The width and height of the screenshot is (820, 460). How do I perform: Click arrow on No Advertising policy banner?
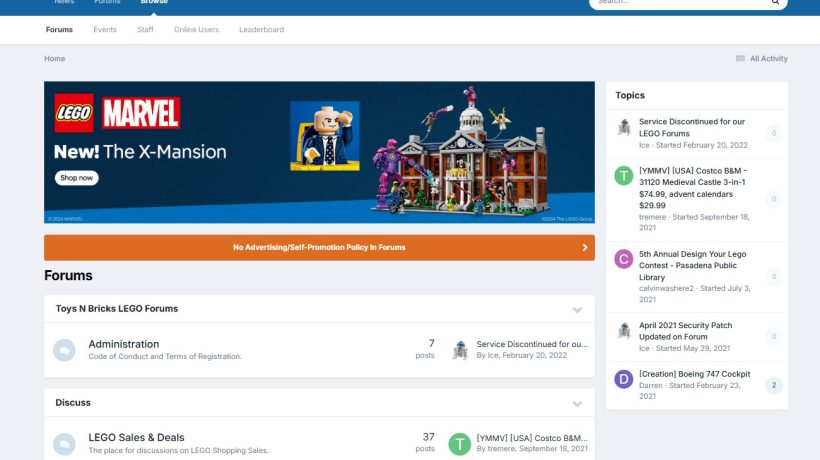click(585, 248)
